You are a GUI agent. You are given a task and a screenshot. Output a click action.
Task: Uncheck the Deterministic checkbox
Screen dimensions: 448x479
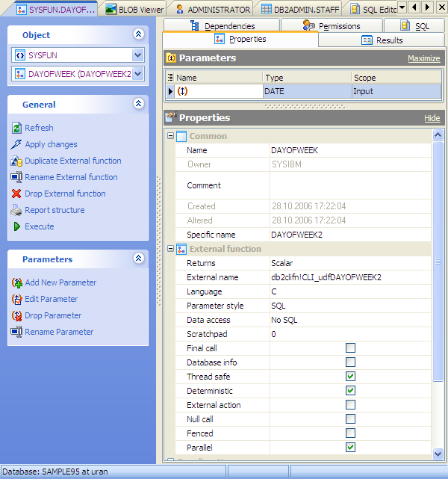350,391
